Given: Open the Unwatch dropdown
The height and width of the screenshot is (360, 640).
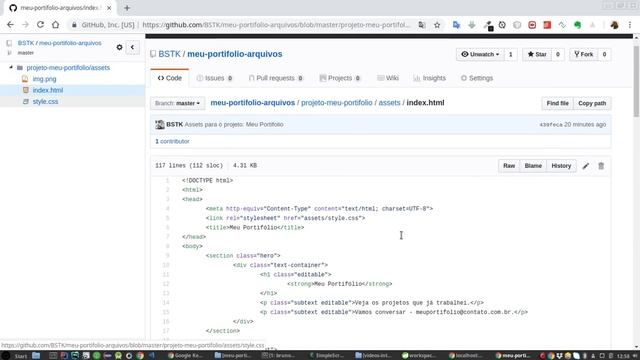Looking at the screenshot, I should pos(480,54).
